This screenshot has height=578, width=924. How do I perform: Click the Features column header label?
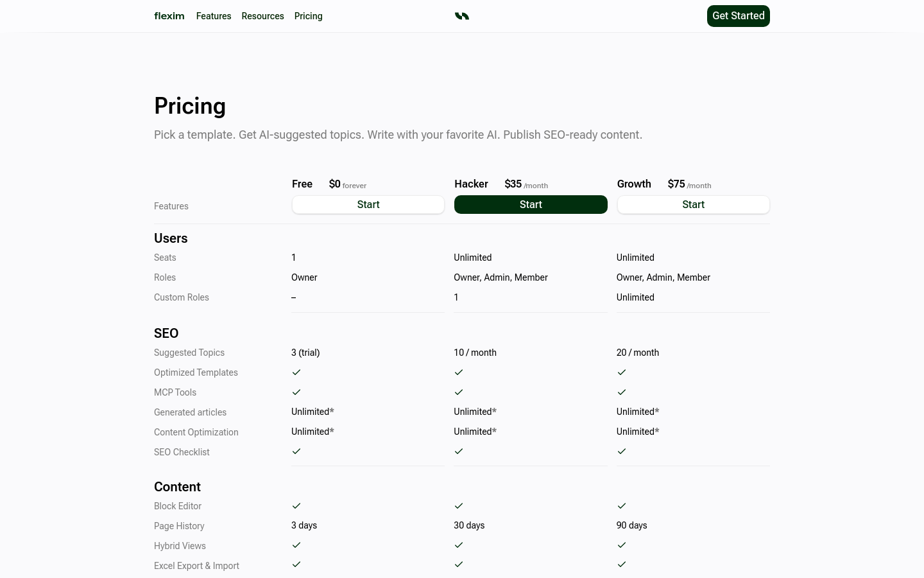click(171, 206)
